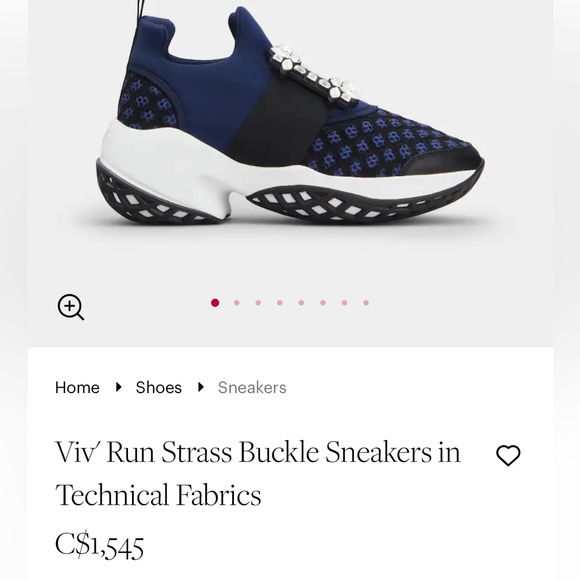Open the Shoes breadcrumb link

tap(159, 387)
